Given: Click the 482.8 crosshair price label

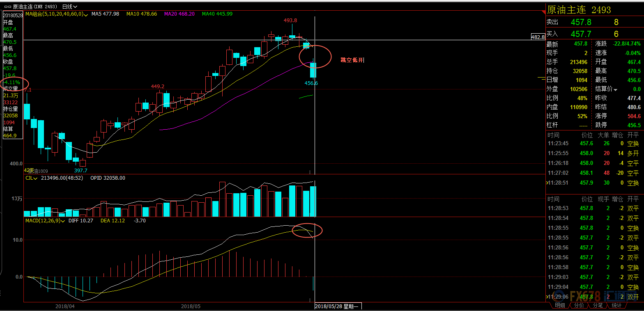Looking at the screenshot, I should click(x=537, y=37).
